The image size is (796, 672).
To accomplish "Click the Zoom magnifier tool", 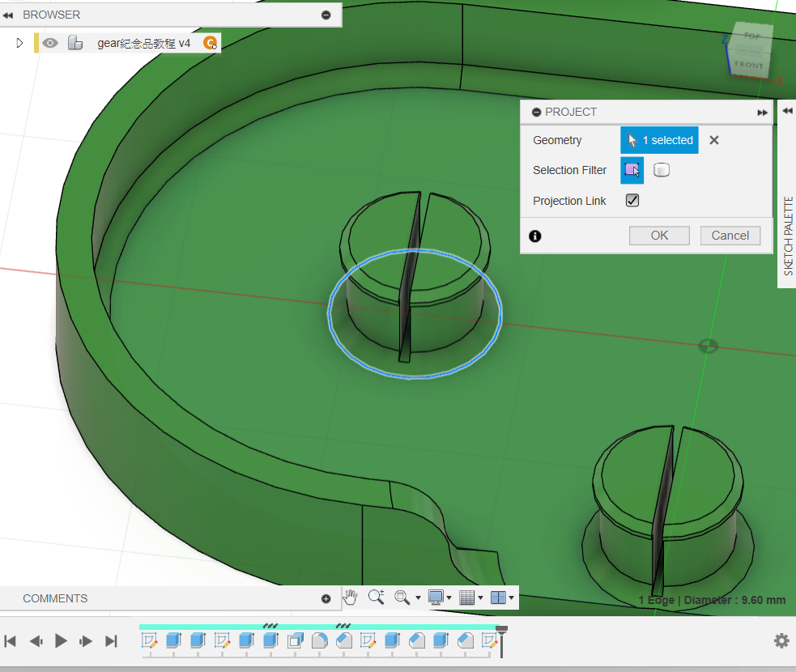I will 376,598.
